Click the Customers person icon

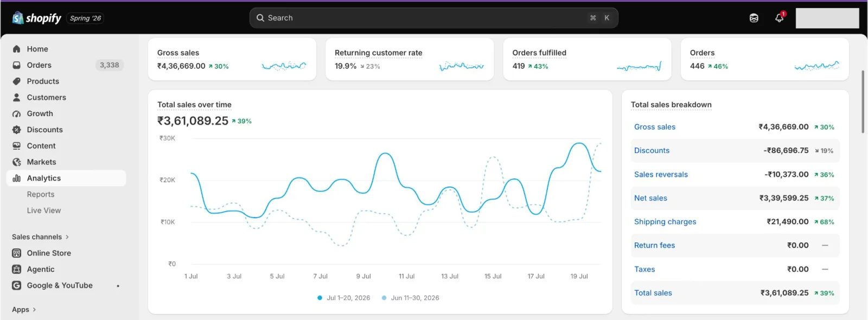click(17, 98)
